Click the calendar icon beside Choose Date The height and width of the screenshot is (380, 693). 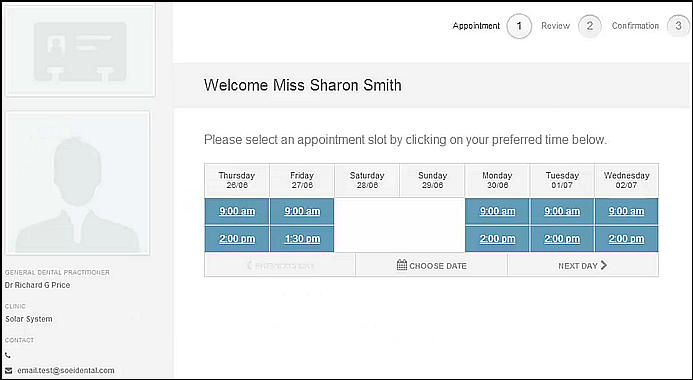pos(402,265)
